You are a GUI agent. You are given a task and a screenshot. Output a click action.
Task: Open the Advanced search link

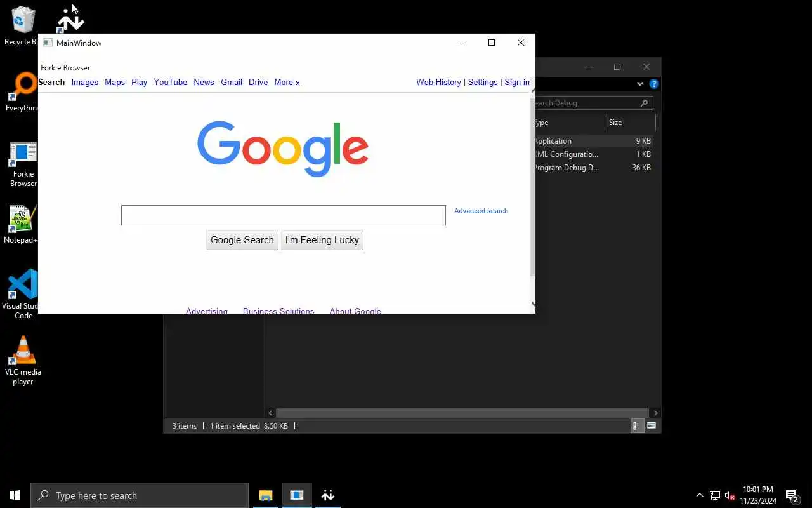(481, 211)
